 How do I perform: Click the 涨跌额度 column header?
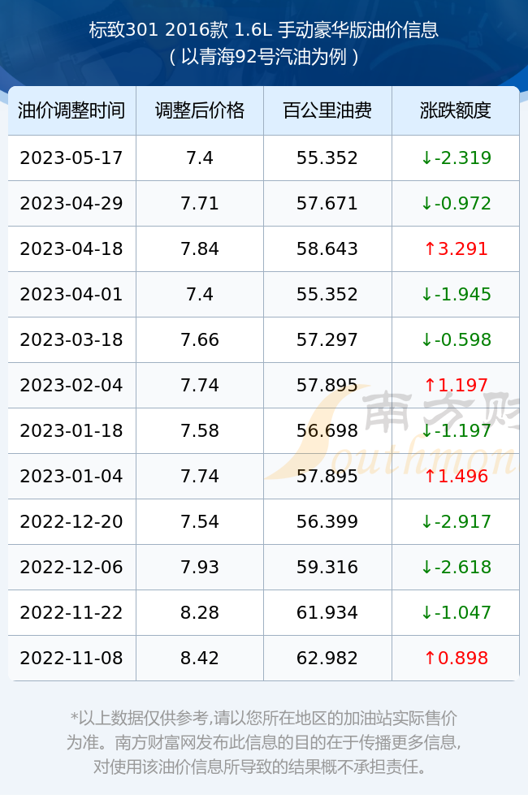pos(456,110)
